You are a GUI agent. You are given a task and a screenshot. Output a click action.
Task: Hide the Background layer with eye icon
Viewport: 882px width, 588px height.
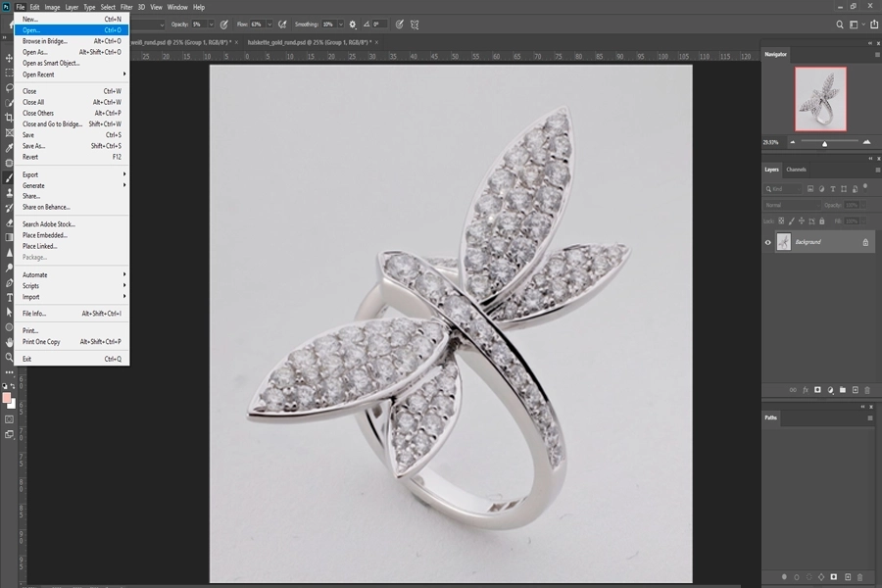pos(768,242)
